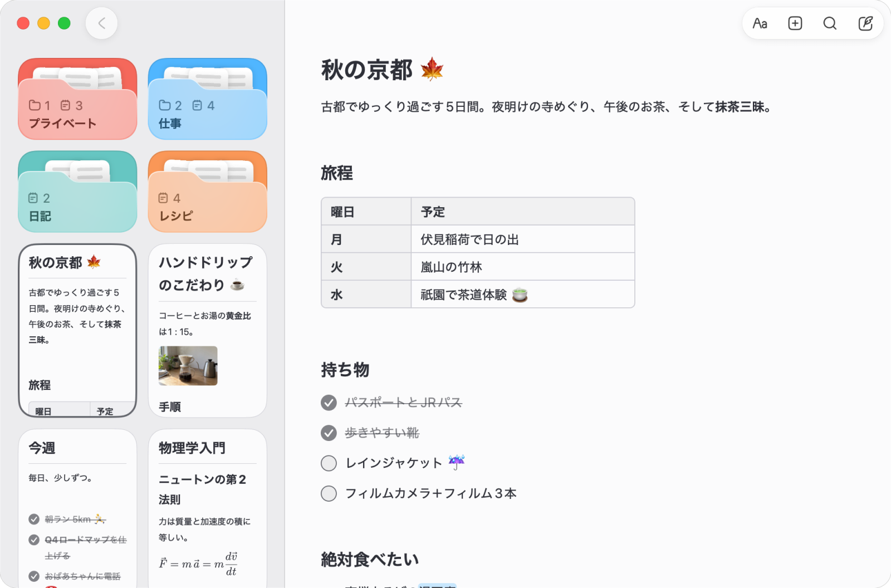Open the 物理学入門 note card

(x=208, y=508)
